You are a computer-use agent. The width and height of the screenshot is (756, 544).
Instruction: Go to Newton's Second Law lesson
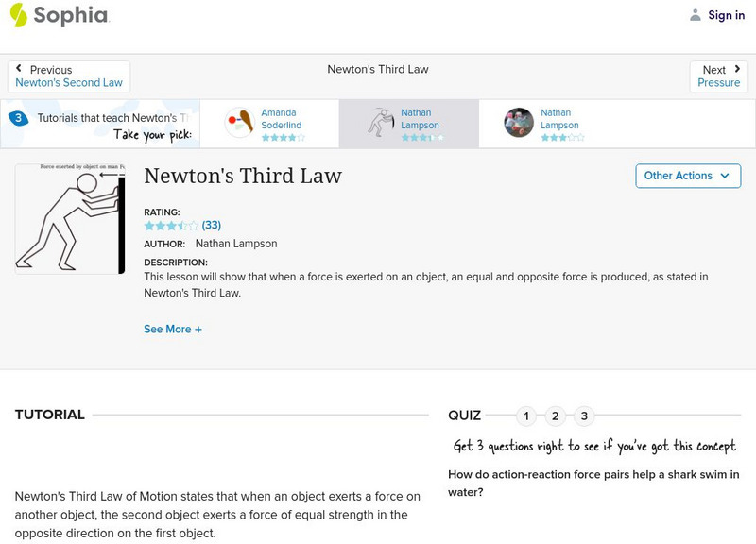[69, 81]
